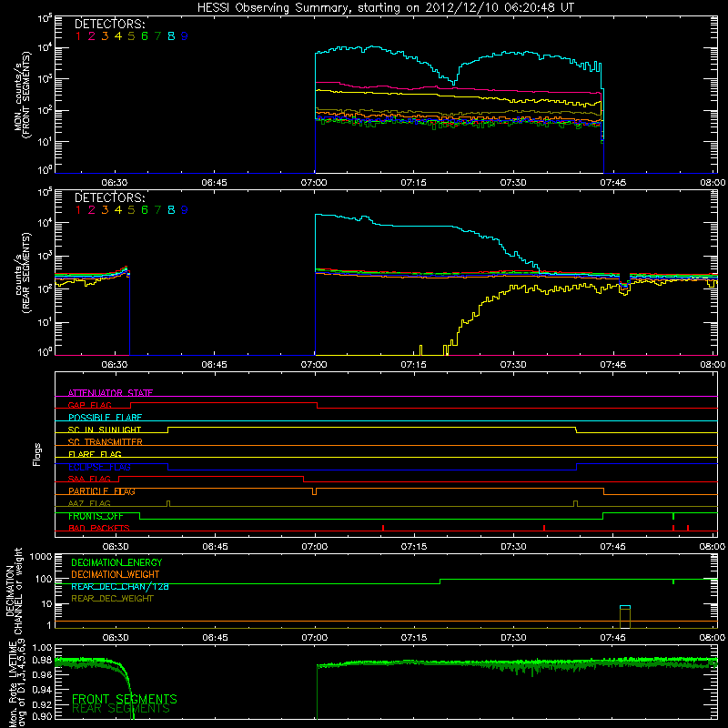Image resolution: width=728 pixels, height=728 pixels.
Task: Select the 'SC_TRANSMITTER' label
Action: (105, 442)
